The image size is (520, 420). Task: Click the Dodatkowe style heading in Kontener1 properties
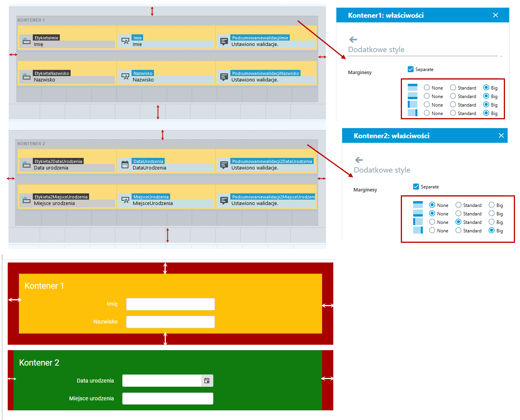coord(376,49)
